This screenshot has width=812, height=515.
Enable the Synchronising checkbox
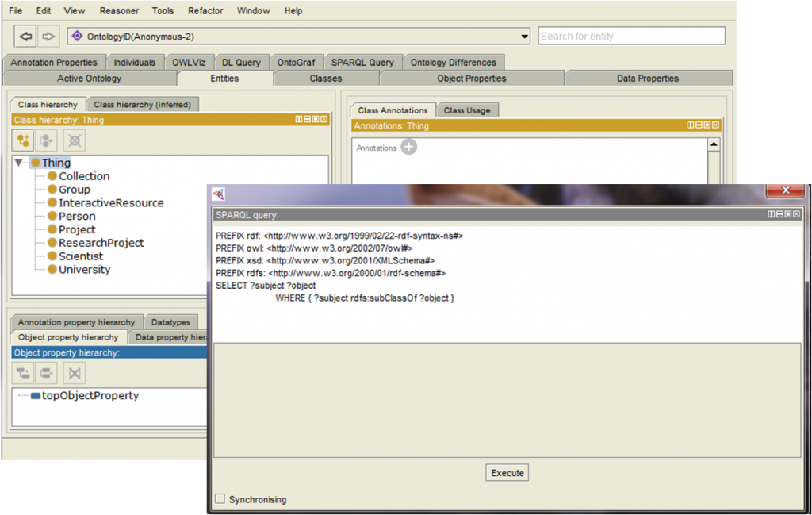(x=220, y=499)
